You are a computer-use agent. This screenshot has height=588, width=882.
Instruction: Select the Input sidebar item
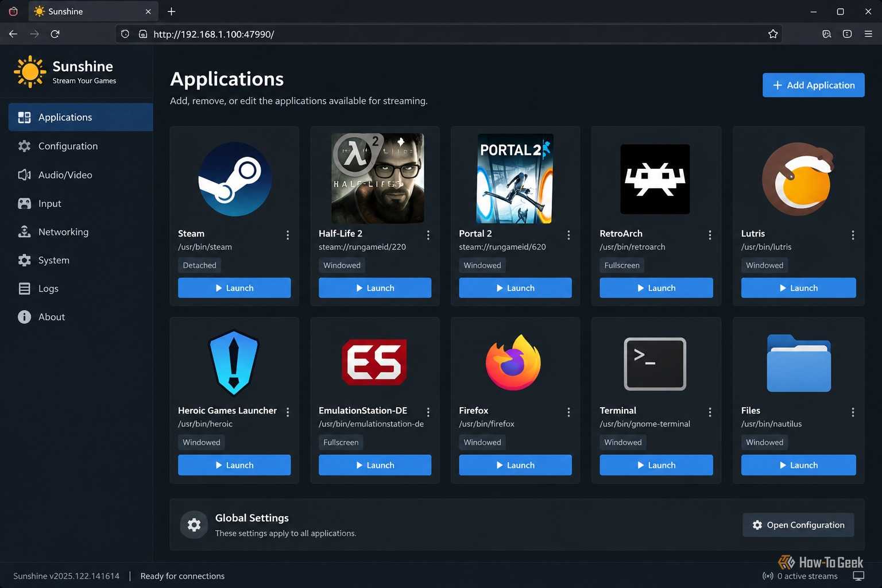[80, 203]
